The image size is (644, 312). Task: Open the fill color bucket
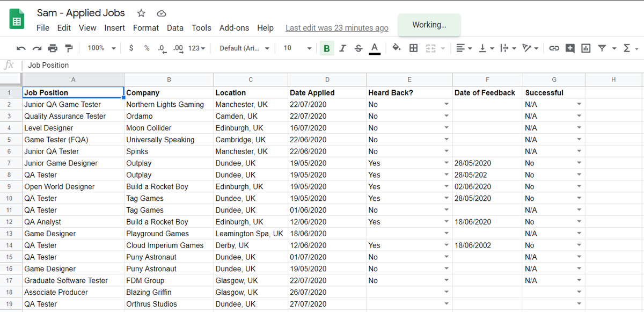coord(397,48)
